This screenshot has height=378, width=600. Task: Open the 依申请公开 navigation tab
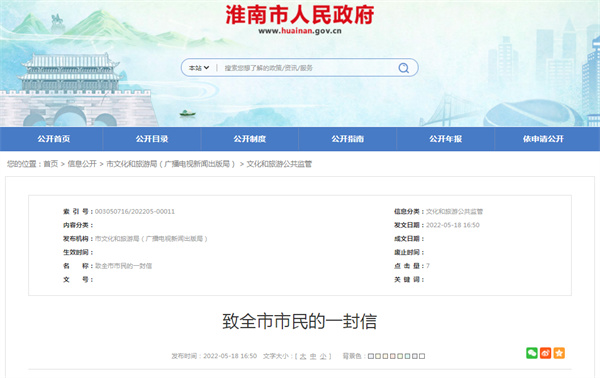(x=543, y=139)
